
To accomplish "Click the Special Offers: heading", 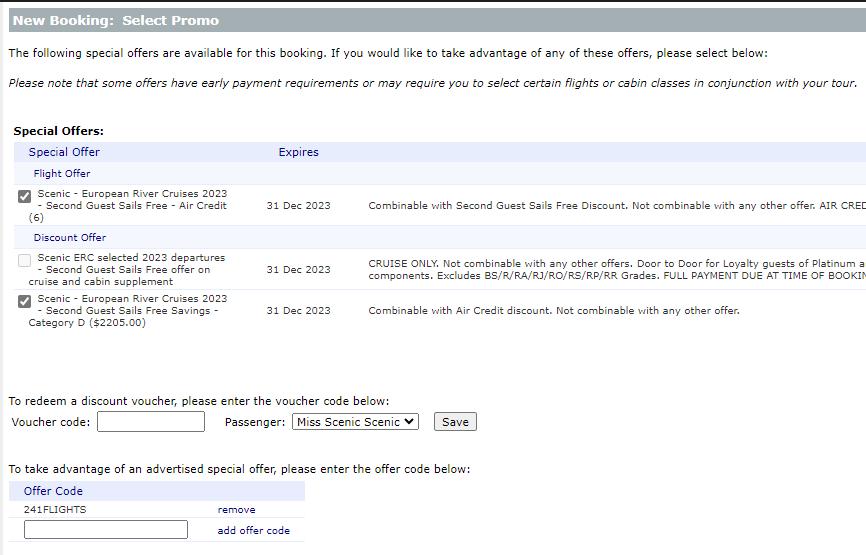I will (59, 131).
